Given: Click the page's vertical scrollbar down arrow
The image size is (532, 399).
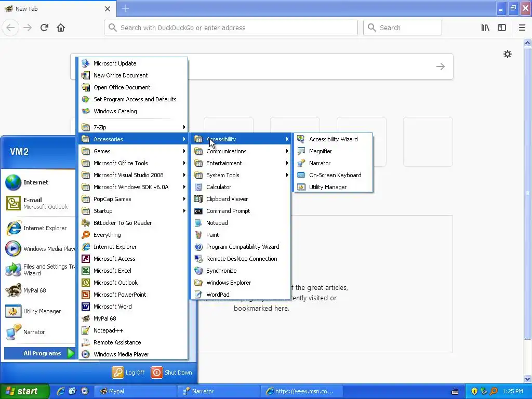Looking at the screenshot, I should click(528, 379).
